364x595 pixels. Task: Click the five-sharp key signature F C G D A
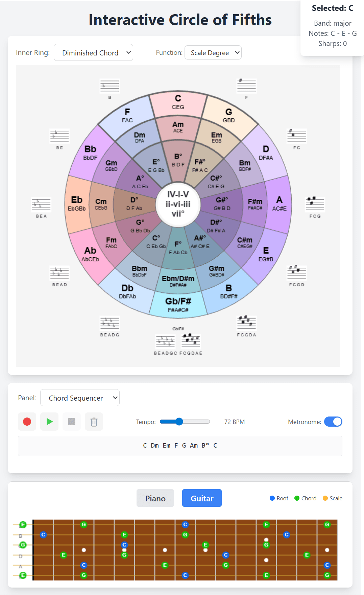(x=246, y=324)
